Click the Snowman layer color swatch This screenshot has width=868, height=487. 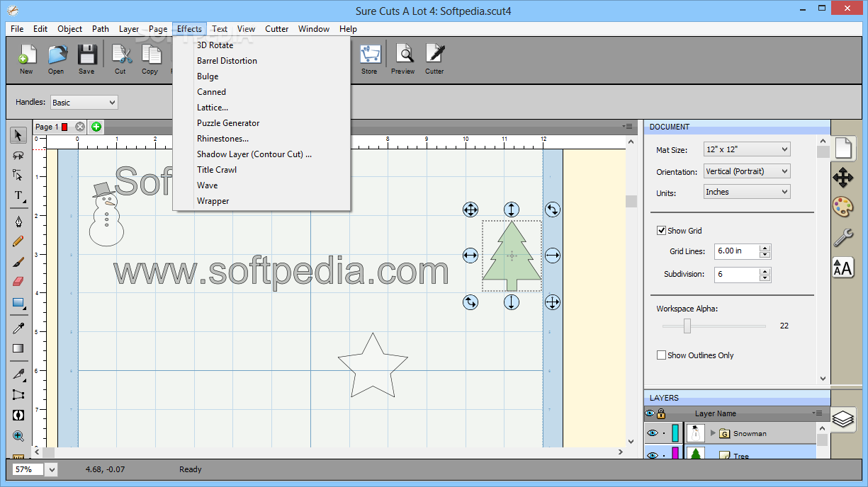click(675, 433)
